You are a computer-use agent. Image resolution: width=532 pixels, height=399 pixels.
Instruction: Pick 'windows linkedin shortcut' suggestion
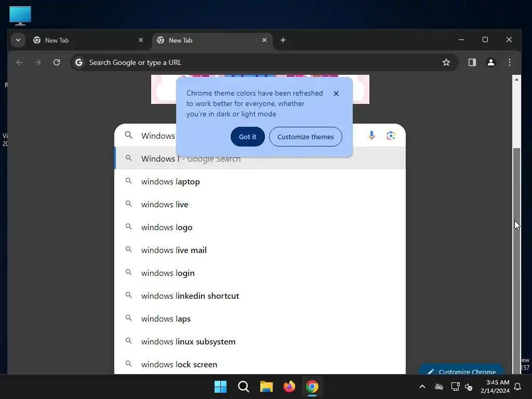(x=260, y=296)
